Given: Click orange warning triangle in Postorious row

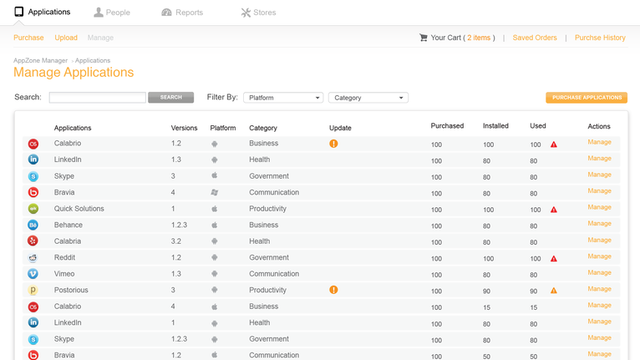Looking at the screenshot, I should click(553, 291).
